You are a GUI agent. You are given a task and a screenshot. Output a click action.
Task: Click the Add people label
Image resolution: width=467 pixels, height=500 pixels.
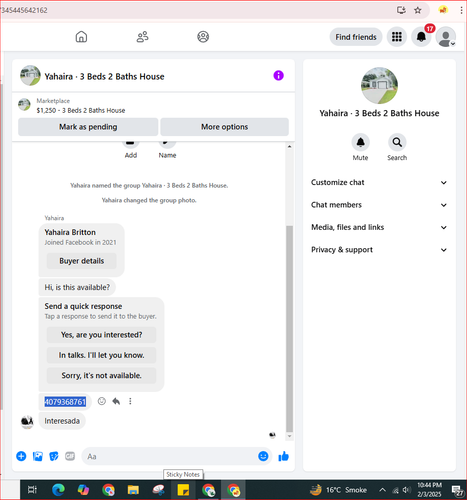(x=131, y=155)
